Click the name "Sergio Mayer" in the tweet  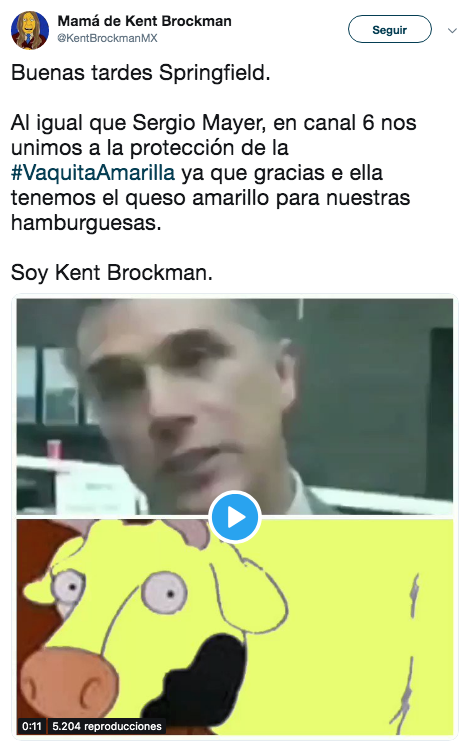pos(198,123)
